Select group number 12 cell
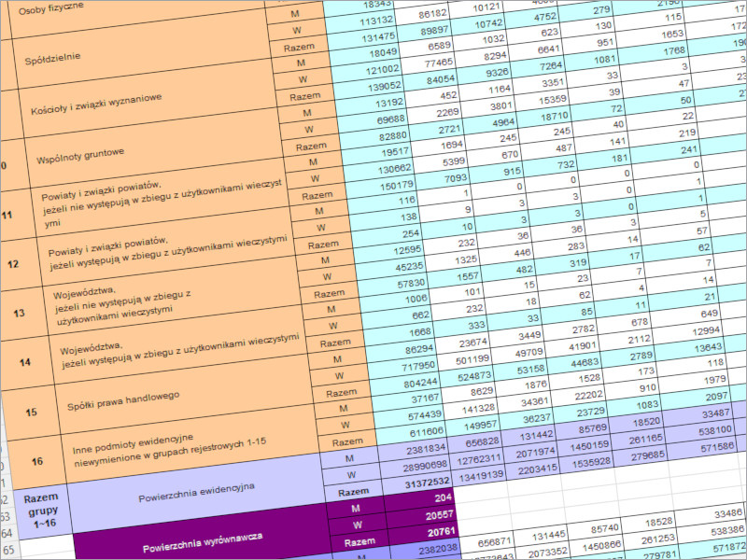The image size is (747, 560). pos(13,264)
